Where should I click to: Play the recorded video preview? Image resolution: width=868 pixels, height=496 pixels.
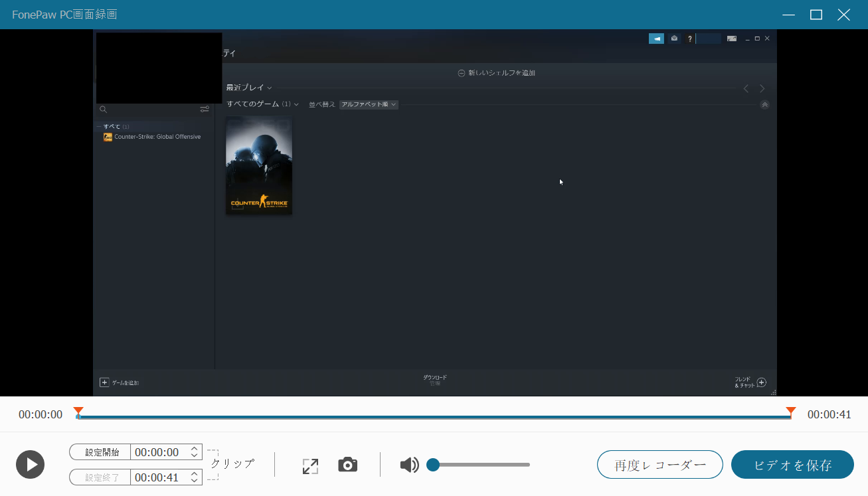click(31, 464)
